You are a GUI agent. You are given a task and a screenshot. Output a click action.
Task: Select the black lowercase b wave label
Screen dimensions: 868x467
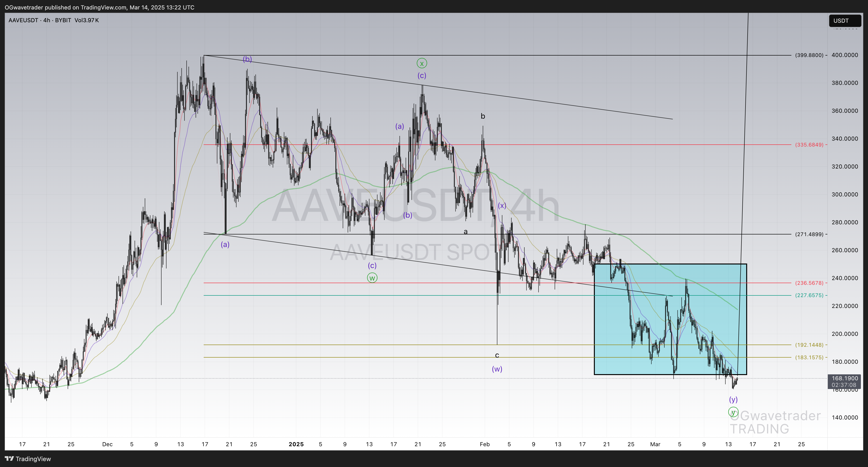483,116
